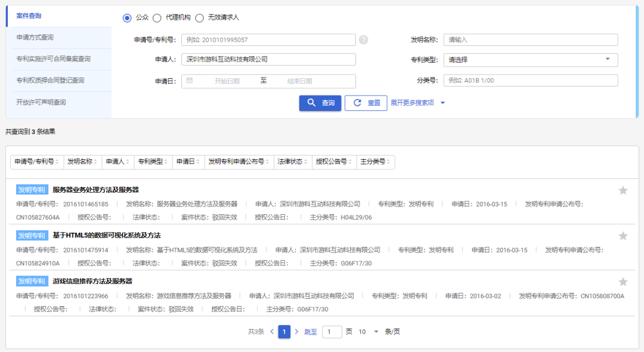Image resolution: width=644 pixels, height=352 pixels.
Task: Star the 游戏信息推荐方法及服务器 result row
Action: click(623, 281)
